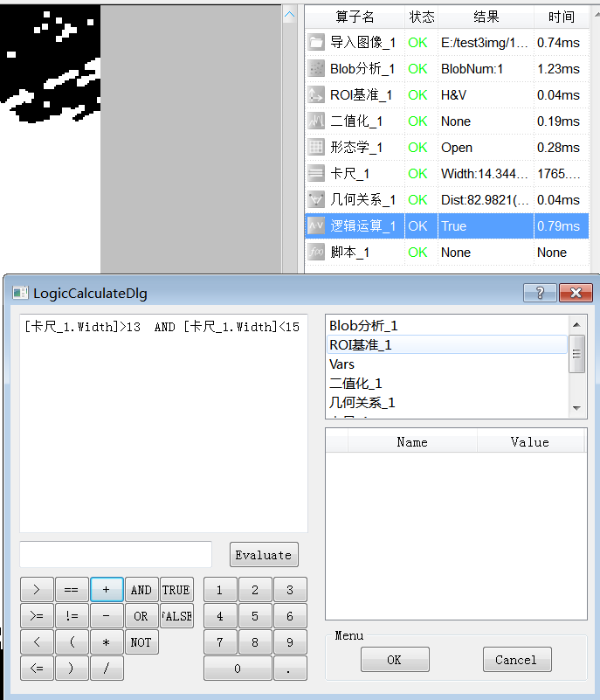
Task: Insert the TRUE constant
Action: tap(176, 590)
